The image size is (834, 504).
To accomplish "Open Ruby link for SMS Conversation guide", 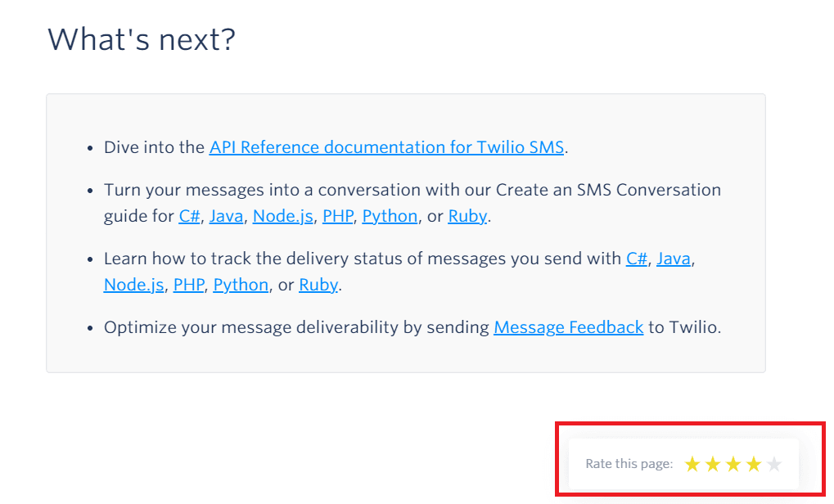I will (x=467, y=216).
